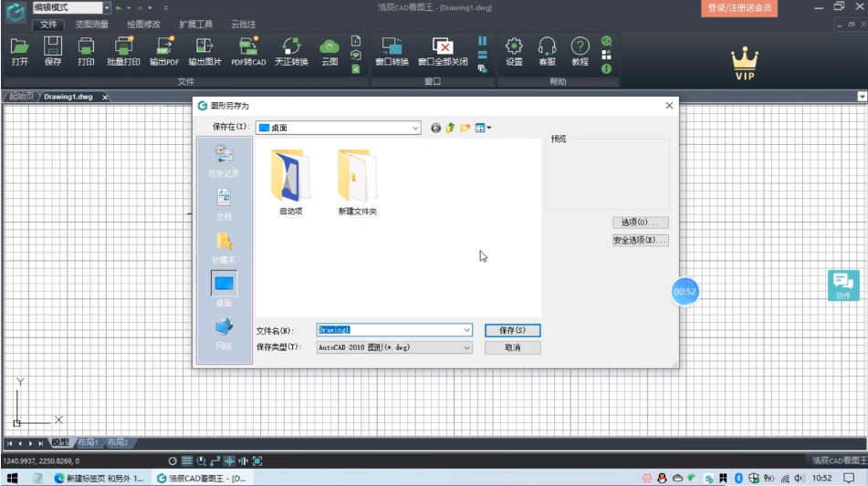
Task: Switch to the 览图测量 ribbon tab
Action: tap(92, 25)
